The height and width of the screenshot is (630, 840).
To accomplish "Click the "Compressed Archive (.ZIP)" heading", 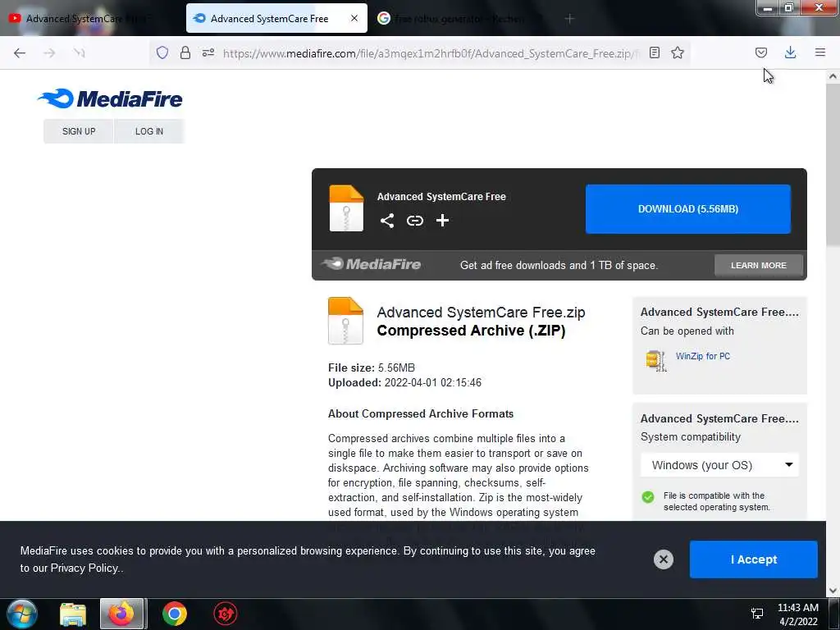I will [x=471, y=331].
